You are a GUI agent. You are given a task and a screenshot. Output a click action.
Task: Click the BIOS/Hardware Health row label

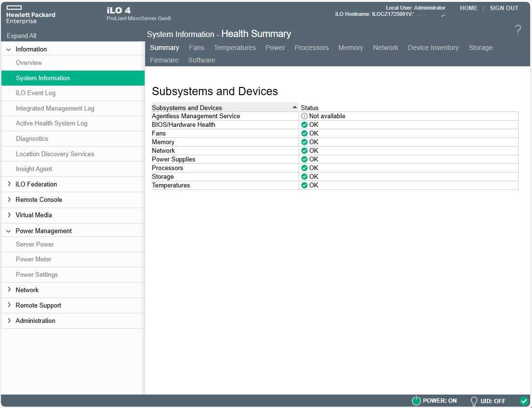[x=183, y=125]
